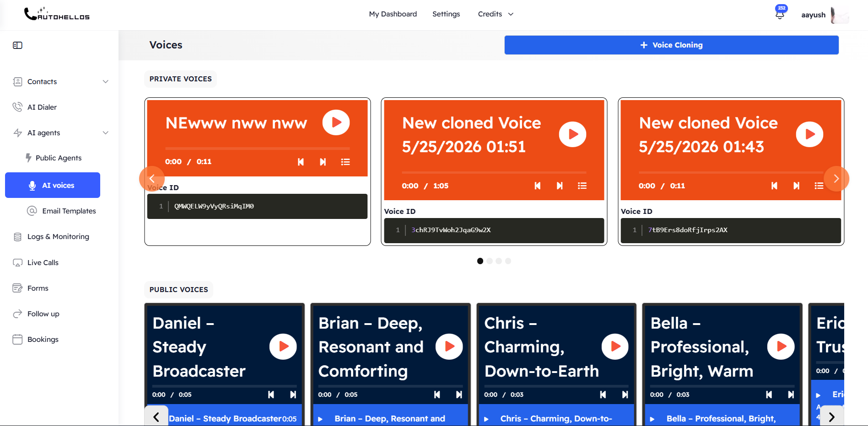The height and width of the screenshot is (426, 868).
Task: Skip next on Bella voice card
Action: tap(791, 394)
